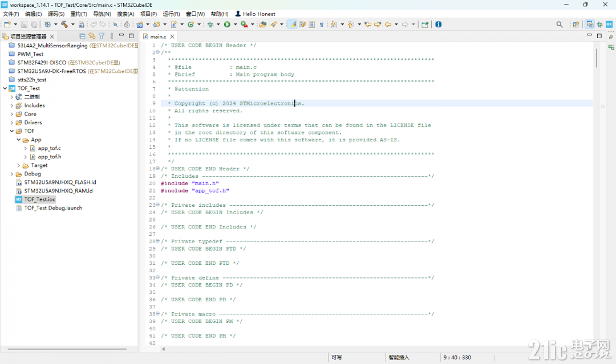Expand the Includes tree node

click(12, 105)
